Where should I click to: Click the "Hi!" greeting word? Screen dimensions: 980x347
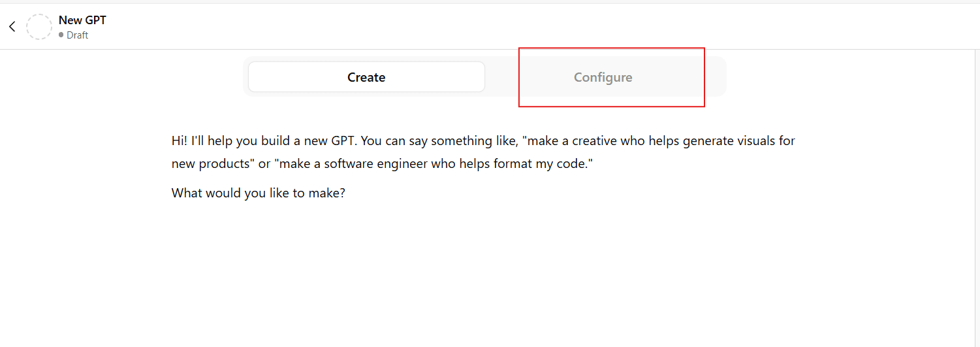tap(180, 140)
